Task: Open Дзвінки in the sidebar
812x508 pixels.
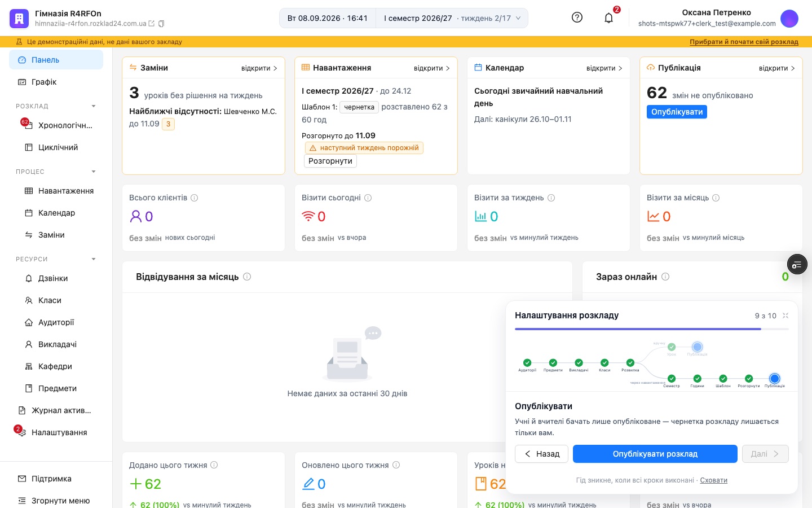Action: (x=56, y=278)
